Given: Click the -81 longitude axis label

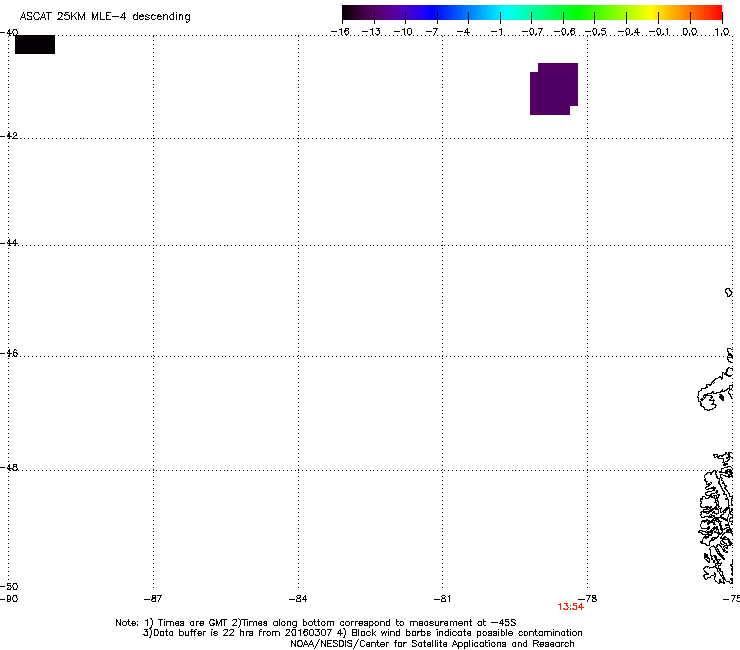Looking at the screenshot, I should coord(442,599).
